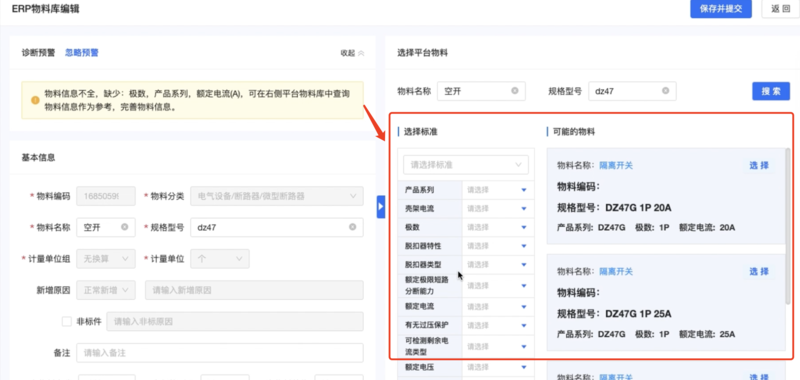Click the blue panel collapse arrow handle
The image size is (800, 380).
[x=381, y=207]
